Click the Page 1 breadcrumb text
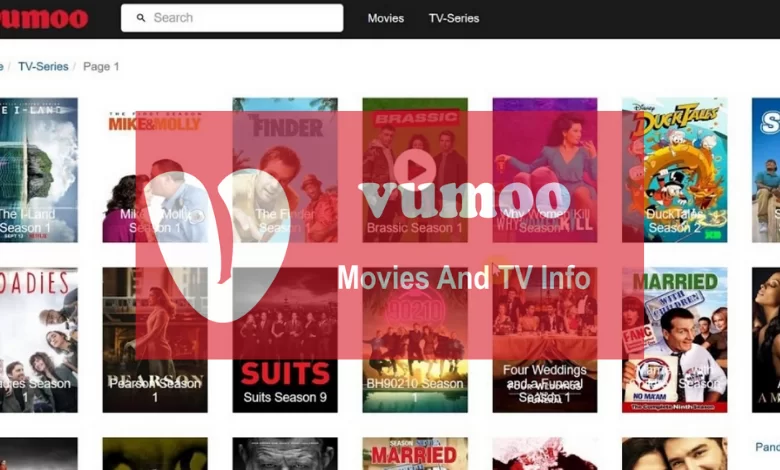780x470 pixels. (101, 67)
